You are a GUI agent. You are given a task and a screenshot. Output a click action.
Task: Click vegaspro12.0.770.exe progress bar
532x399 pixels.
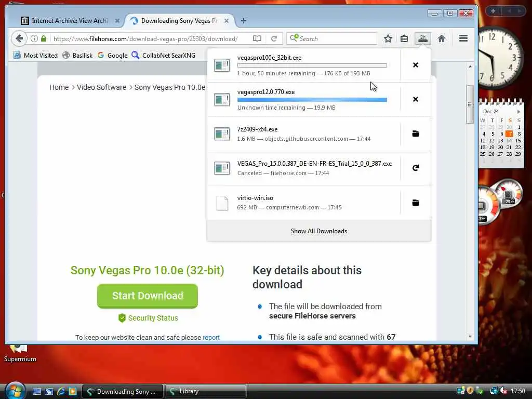tap(312, 100)
